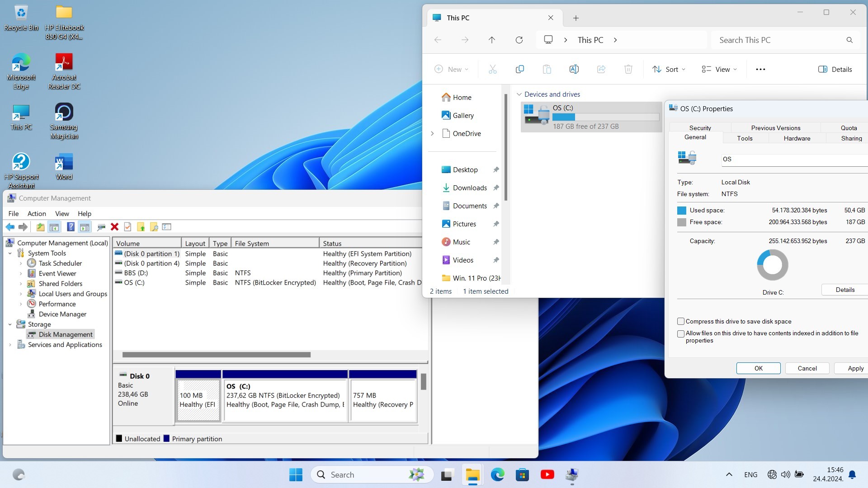Click Refresh icon in File Explorer

coord(519,40)
